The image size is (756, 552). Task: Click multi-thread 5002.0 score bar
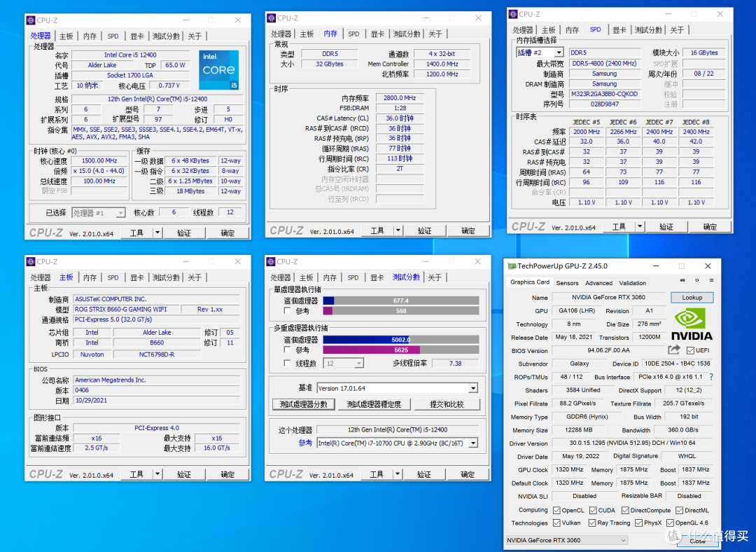coord(400,340)
